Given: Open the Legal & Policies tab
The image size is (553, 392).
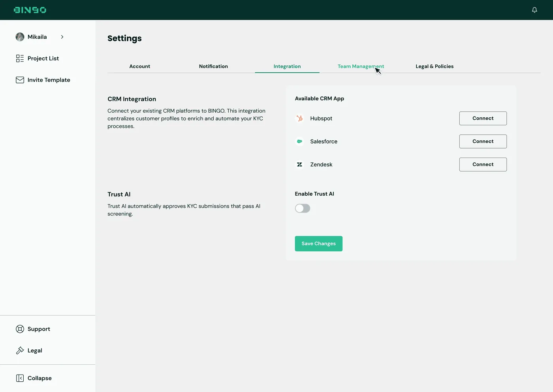Looking at the screenshot, I should pyautogui.click(x=434, y=66).
